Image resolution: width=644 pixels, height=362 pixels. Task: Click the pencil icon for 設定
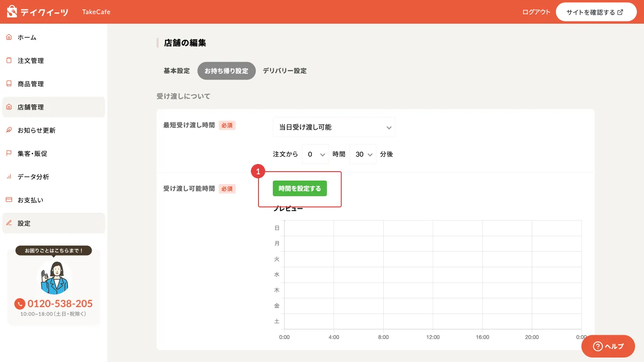pyautogui.click(x=9, y=223)
